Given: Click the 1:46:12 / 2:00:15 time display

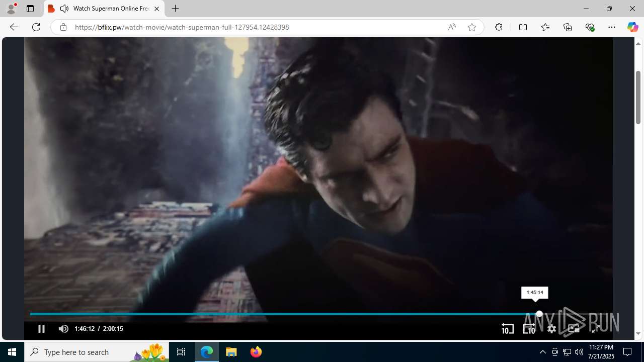Looking at the screenshot, I should [99, 329].
